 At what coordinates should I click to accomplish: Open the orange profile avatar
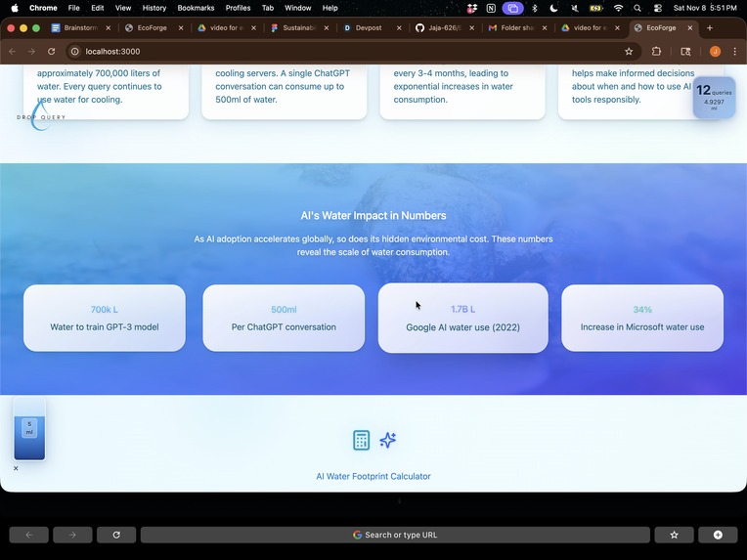click(x=715, y=52)
